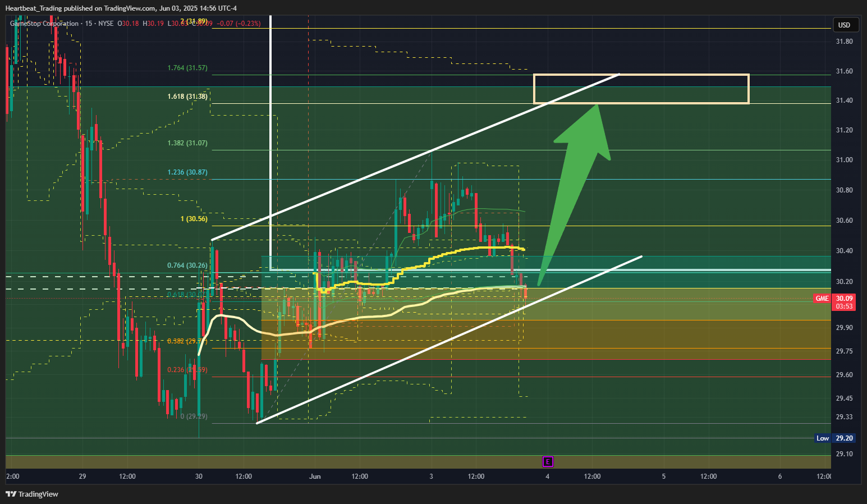Click 31.20 on the price axis

pyautogui.click(x=844, y=130)
